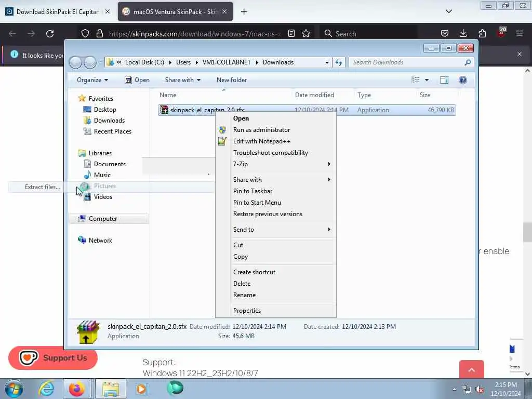532x399 pixels.
Task: Click the ad-blocker extension icon with badge 20
Action: [501, 33]
